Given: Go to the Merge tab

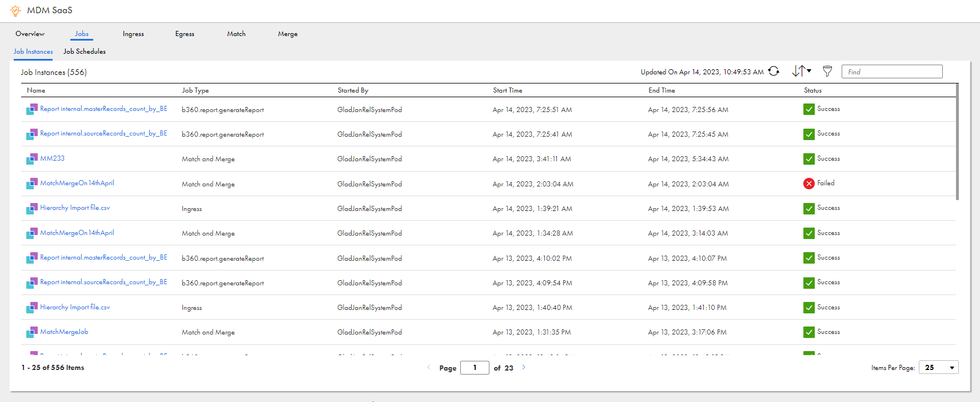Looking at the screenshot, I should (288, 34).
